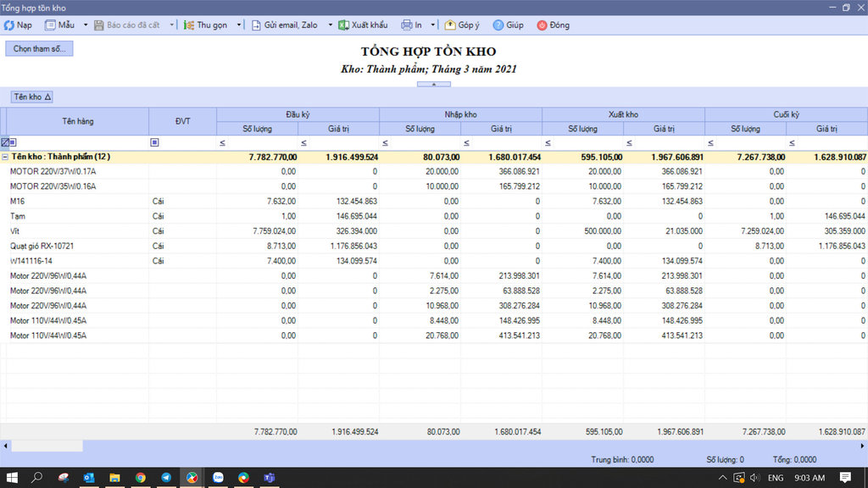Open the Mẫu template button
This screenshot has width=868, height=488.
click(x=60, y=25)
